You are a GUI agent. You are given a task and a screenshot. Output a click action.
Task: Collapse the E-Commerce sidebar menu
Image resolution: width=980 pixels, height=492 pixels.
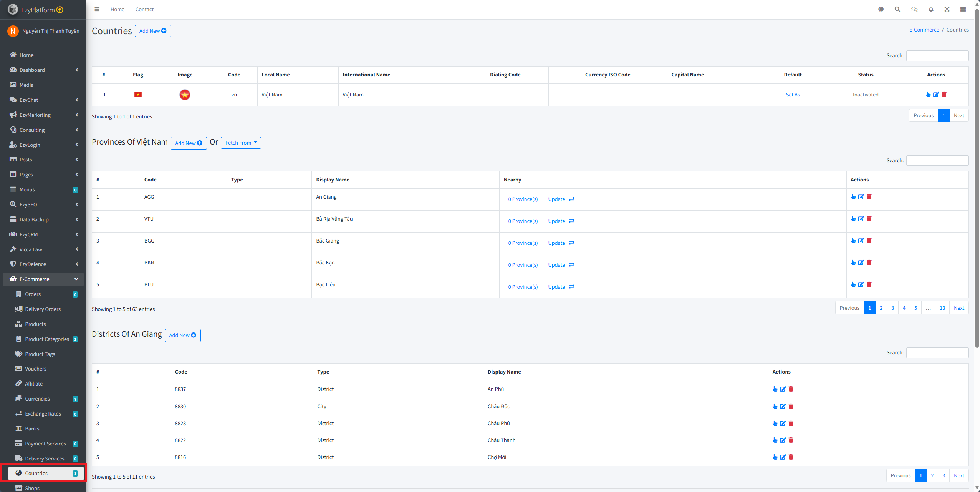[43, 279]
